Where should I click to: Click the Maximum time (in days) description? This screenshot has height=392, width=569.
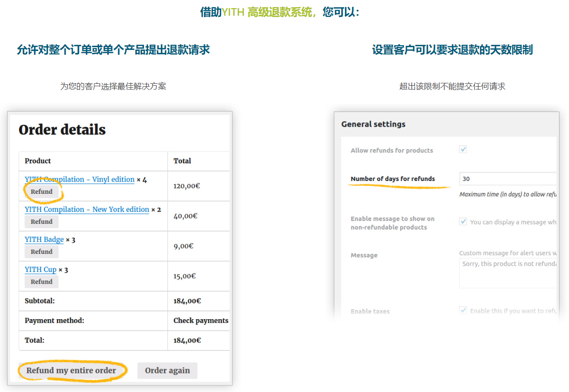pyautogui.click(x=508, y=194)
